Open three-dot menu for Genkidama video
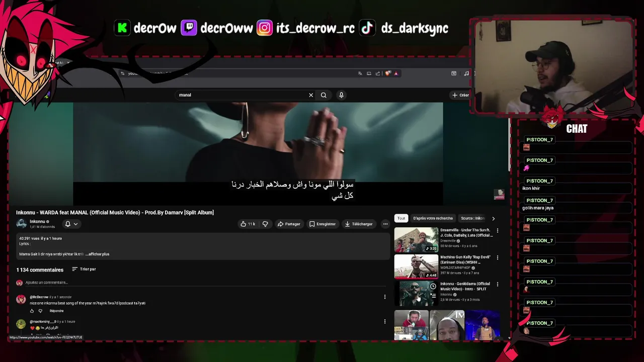Image resolution: width=644 pixels, height=362 pixels. pos(498,284)
